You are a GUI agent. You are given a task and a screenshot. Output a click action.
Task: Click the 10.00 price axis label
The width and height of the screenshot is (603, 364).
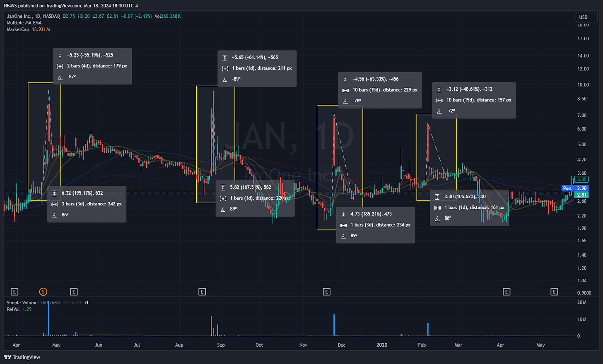583,84
